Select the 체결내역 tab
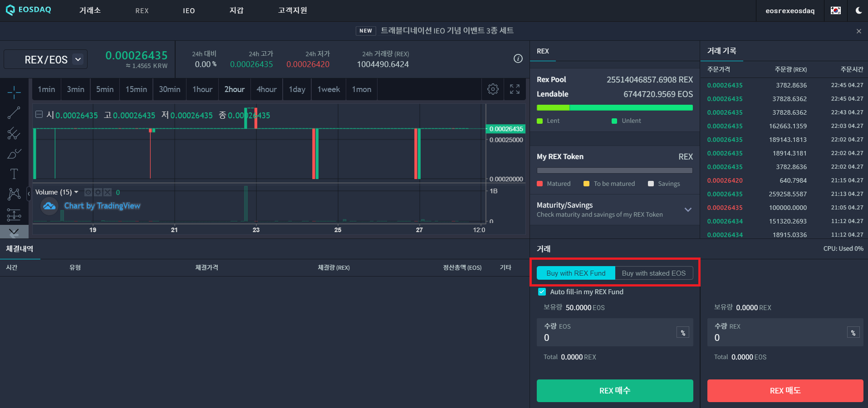This screenshot has width=868, height=408. pyautogui.click(x=20, y=248)
